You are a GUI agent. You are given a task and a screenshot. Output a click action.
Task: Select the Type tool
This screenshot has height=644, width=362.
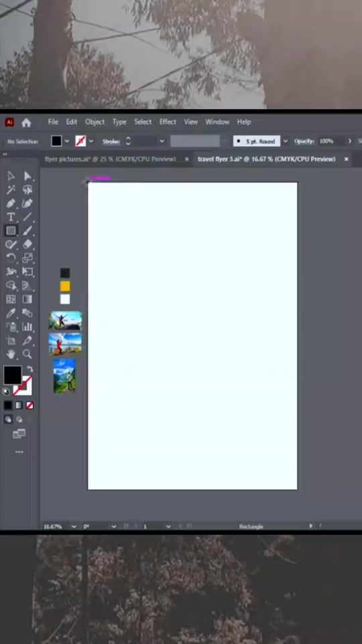pos(11,217)
